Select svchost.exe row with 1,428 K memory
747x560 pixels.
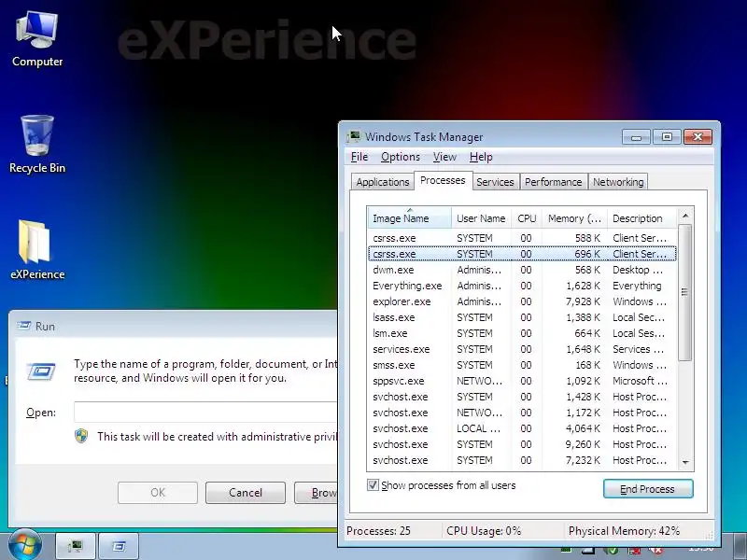coord(522,397)
